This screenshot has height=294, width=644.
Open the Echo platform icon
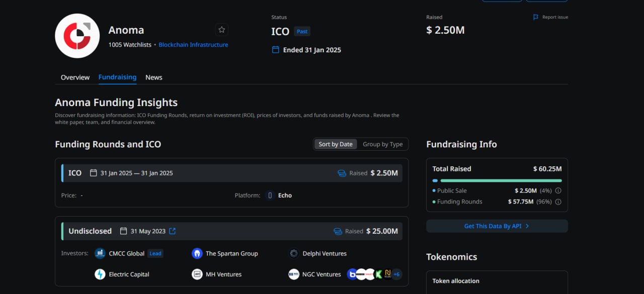click(270, 195)
